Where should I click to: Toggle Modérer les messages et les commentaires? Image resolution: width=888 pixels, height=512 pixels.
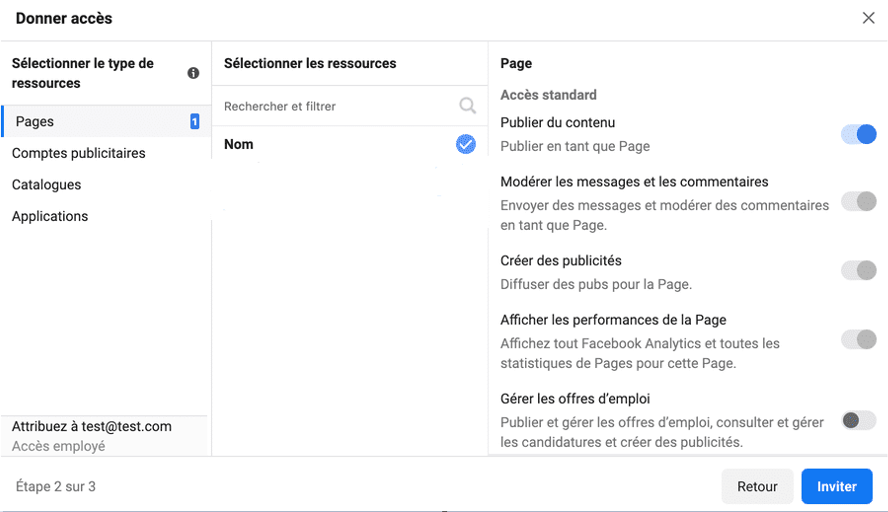(859, 201)
